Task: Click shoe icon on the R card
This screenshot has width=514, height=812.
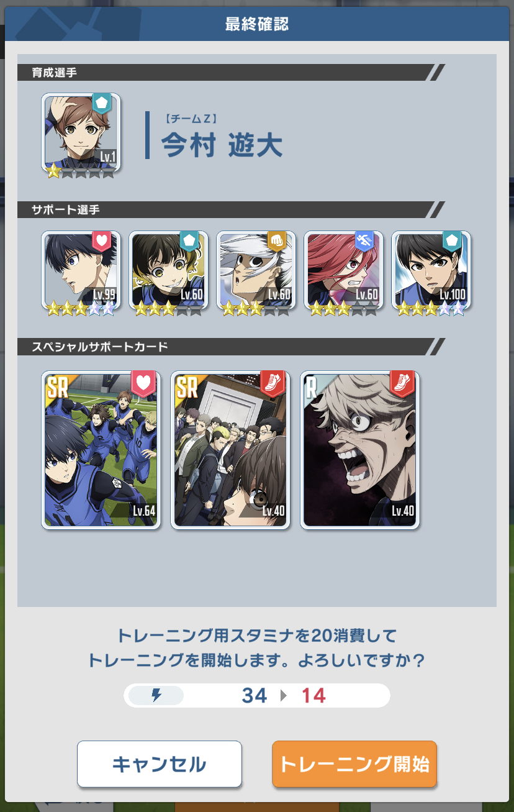Action: 402,384
